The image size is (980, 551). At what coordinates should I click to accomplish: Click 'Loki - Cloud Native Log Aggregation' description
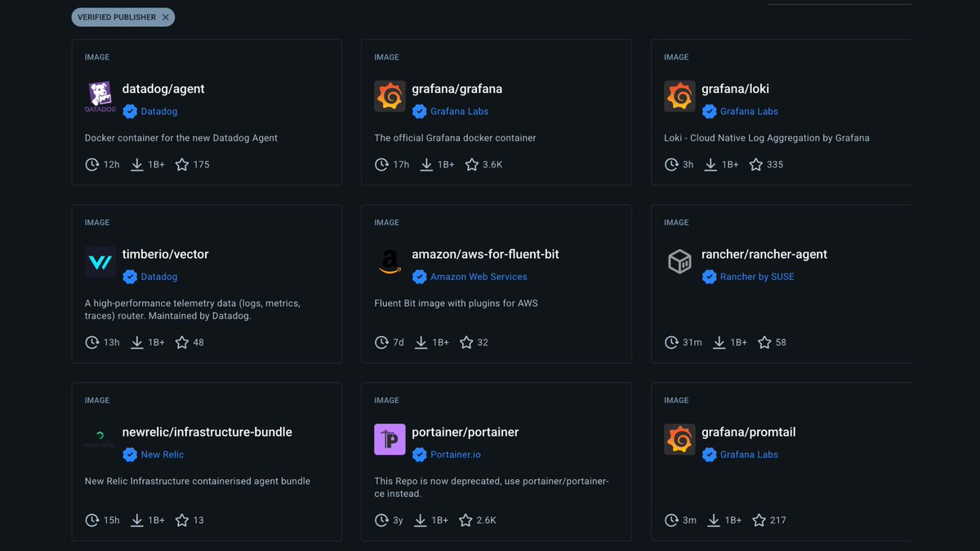[x=767, y=138]
